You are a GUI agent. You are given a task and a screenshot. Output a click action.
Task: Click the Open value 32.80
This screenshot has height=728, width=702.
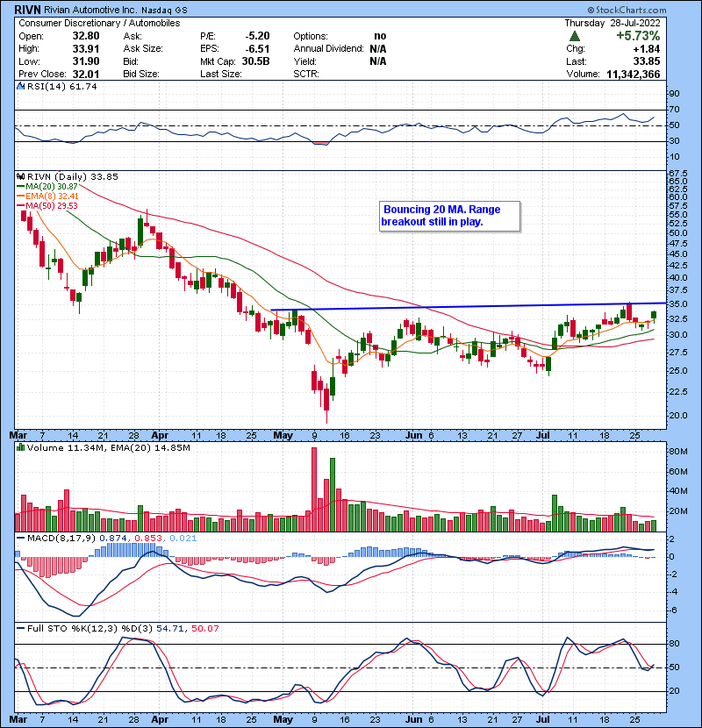(x=86, y=36)
